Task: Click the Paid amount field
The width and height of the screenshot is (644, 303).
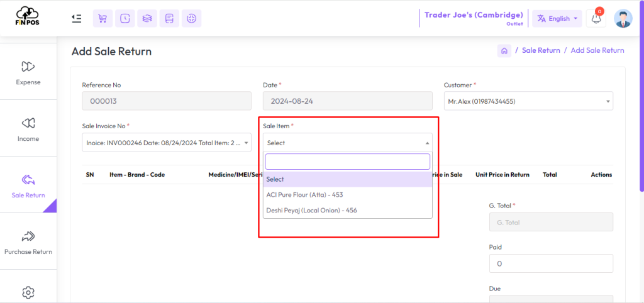Action: click(551, 263)
